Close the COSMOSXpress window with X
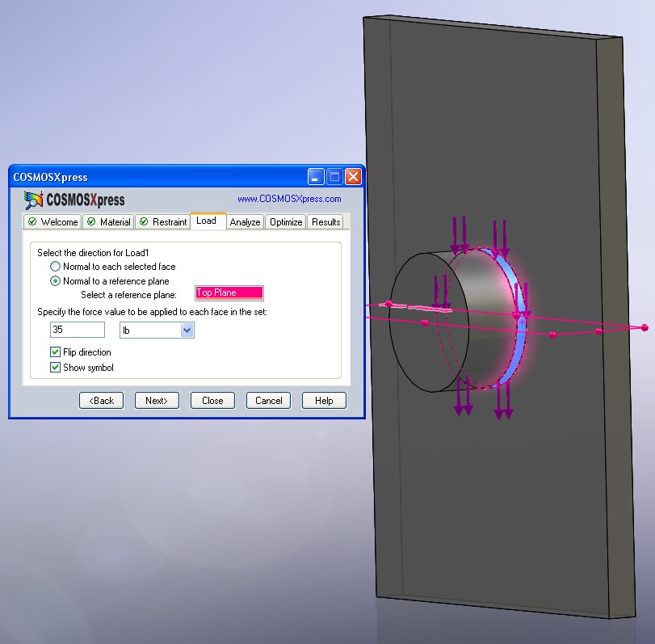Screen dimensions: 655x644 (354, 177)
